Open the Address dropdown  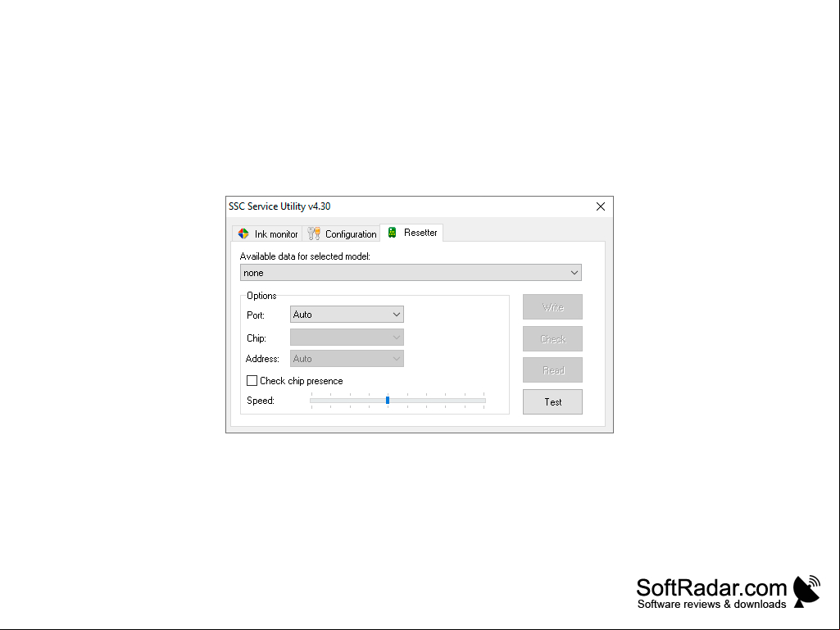pos(347,359)
